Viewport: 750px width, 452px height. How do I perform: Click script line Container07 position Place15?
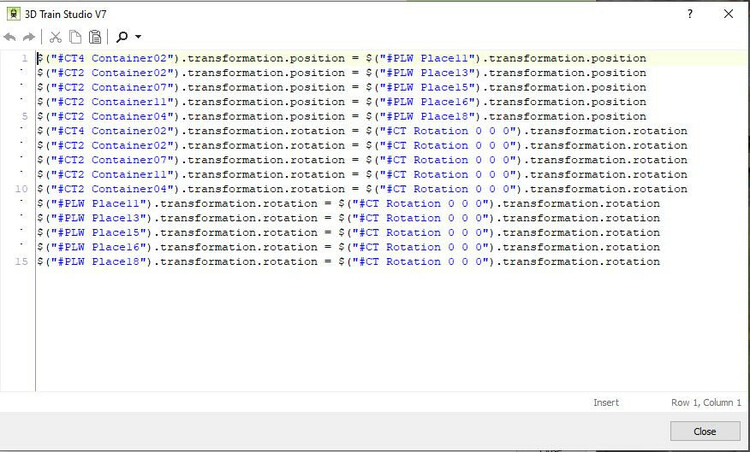pos(342,88)
